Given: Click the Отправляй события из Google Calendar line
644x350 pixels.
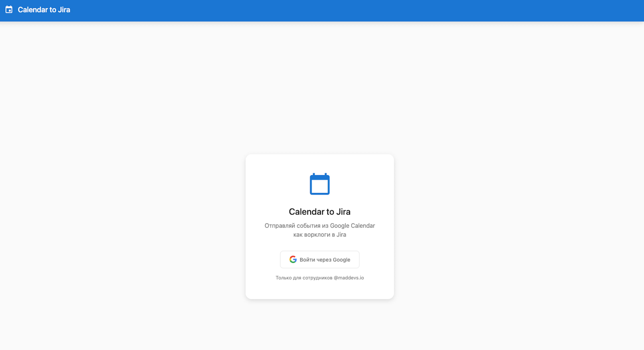Looking at the screenshot, I should (320, 226).
